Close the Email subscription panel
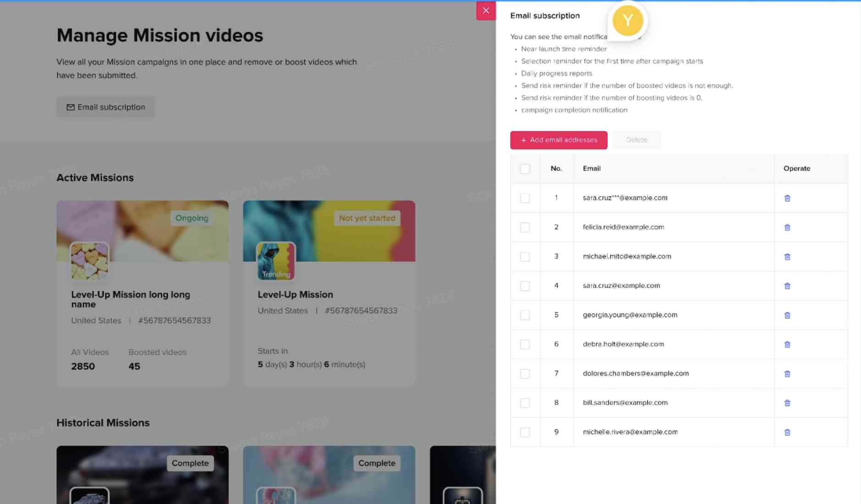The image size is (861, 504). click(x=486, y=11)
